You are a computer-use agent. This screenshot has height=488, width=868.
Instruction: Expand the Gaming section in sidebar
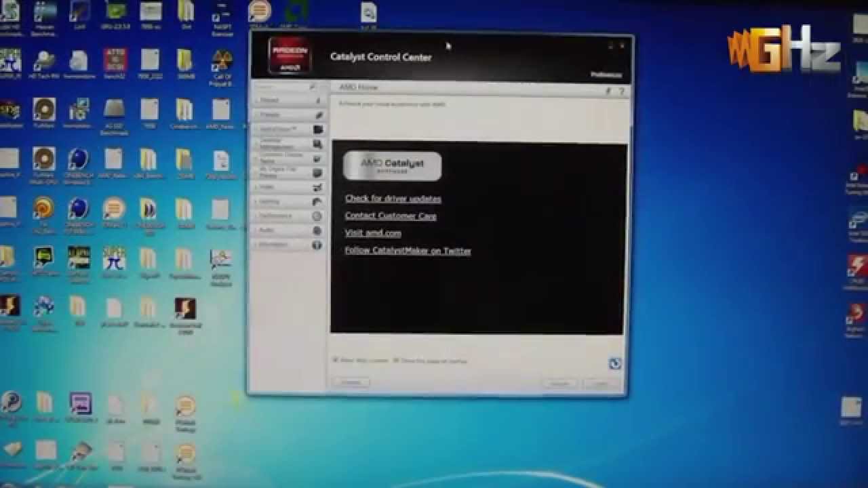288,201
